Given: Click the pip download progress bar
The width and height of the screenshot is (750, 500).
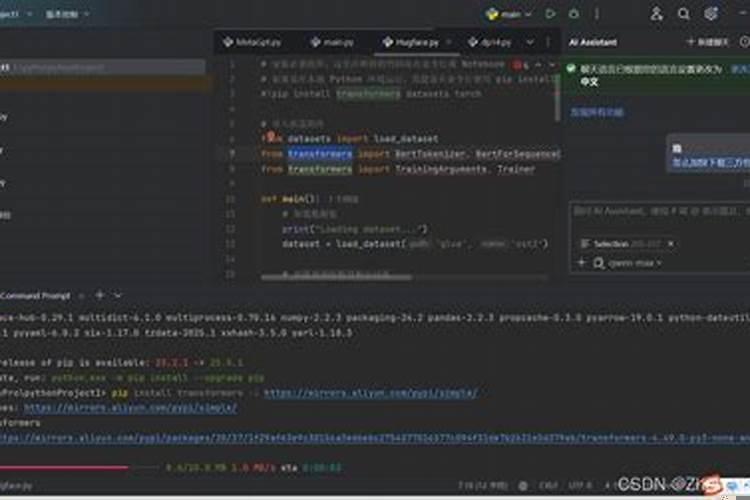Looking at the screenshot, I should point(79,467).
